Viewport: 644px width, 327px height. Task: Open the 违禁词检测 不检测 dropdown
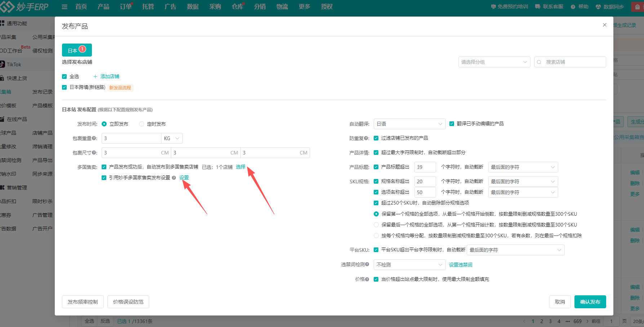tap(410, 265)
